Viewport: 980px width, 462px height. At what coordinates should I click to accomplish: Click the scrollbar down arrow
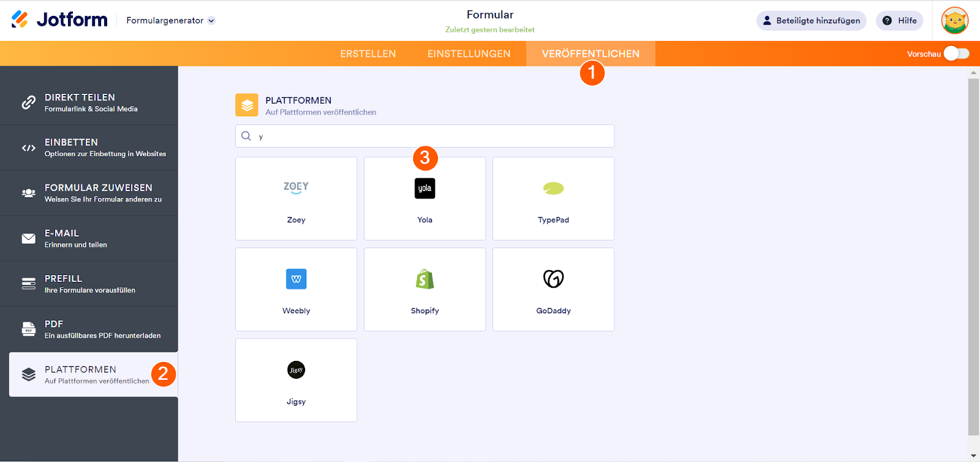tap(974, 456)
